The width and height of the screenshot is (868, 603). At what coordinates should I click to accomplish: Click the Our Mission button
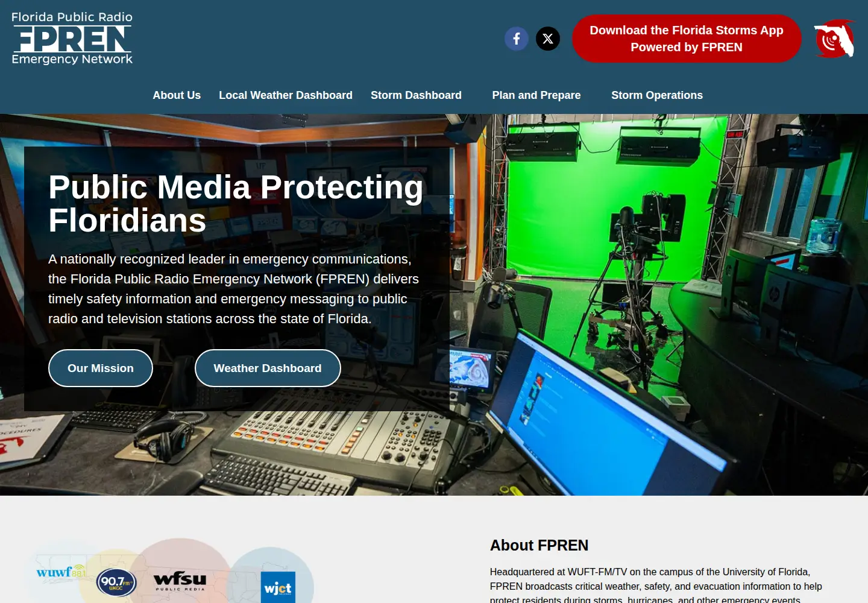coord(101,368)
